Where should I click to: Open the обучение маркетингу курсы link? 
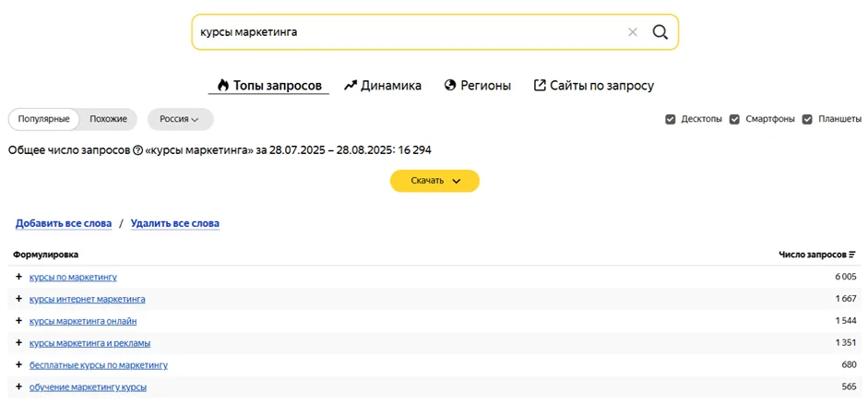tap(88, 386)
